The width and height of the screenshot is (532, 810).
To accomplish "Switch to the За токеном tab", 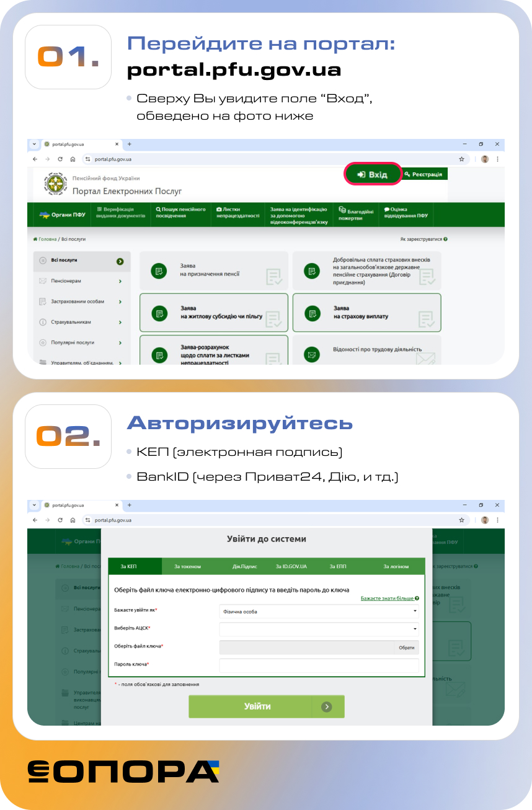I will [x=187, y=566].
